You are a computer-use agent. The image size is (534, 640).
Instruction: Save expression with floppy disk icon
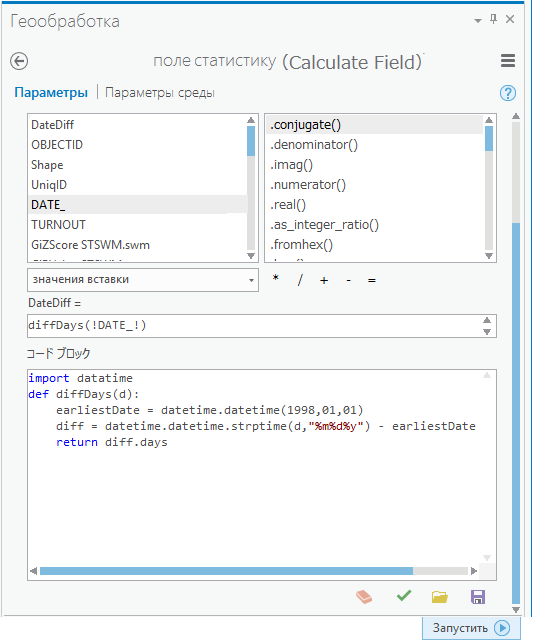click(x=478, y=597)
